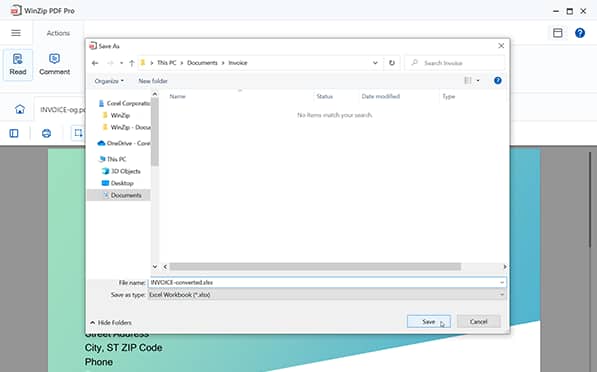This screenshot has height=372, width=597.
Task: Open the Save As dialog help icon
Action: click(498, 81)
